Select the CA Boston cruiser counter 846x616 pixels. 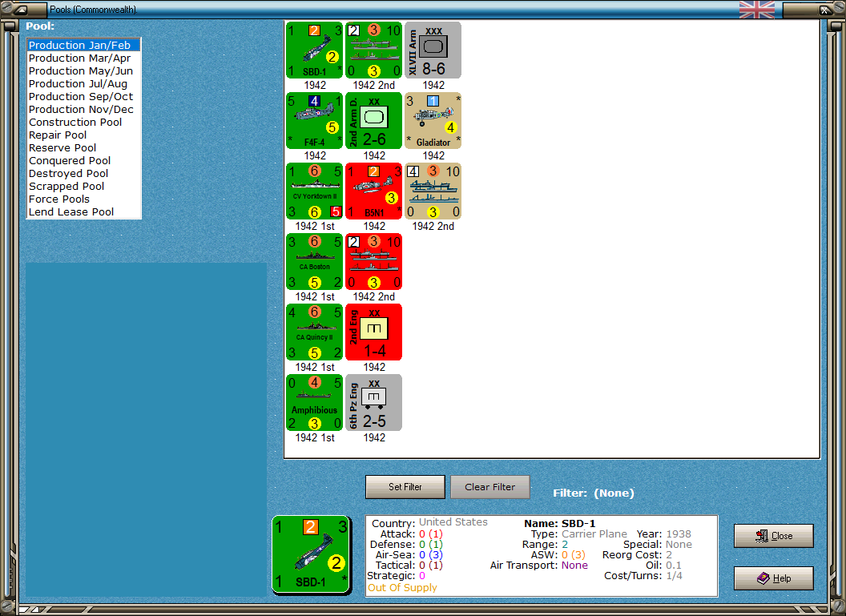(315, 262)
